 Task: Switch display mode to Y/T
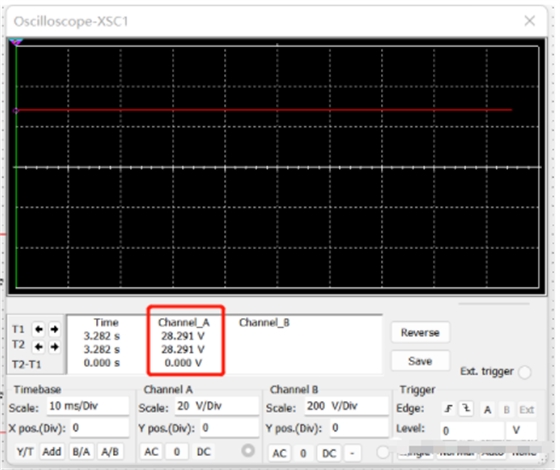click(x=25, y=452)
